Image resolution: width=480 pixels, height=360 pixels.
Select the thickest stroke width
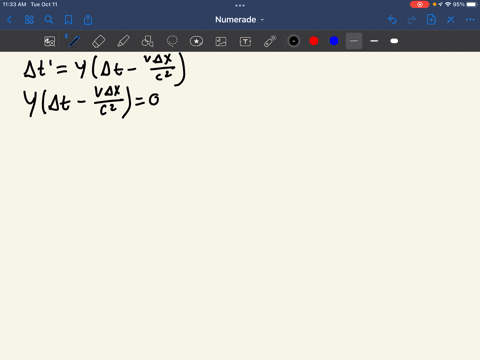[x=394, y=41]
